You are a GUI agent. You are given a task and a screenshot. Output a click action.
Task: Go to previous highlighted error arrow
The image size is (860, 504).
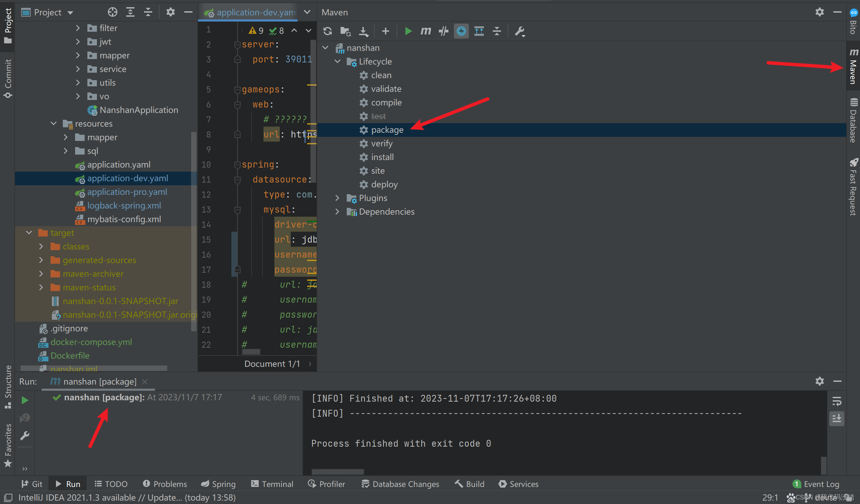coord(294,31)
